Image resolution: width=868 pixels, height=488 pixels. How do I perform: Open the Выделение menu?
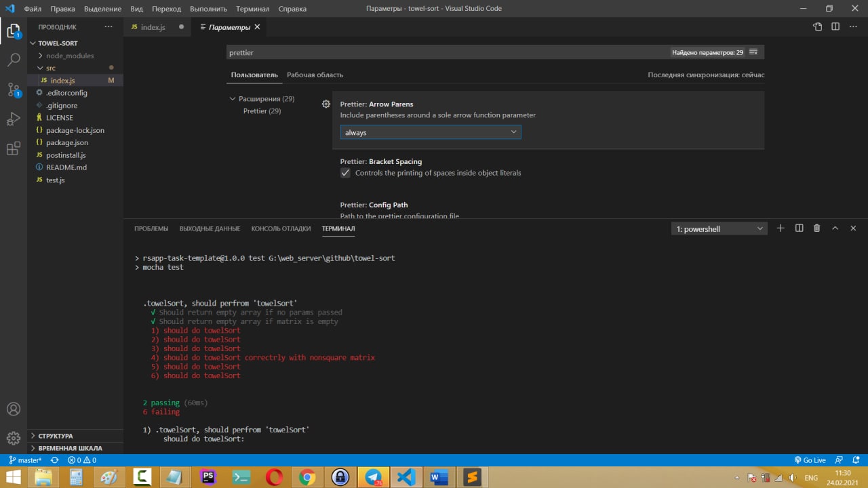[x=102, y=9]
